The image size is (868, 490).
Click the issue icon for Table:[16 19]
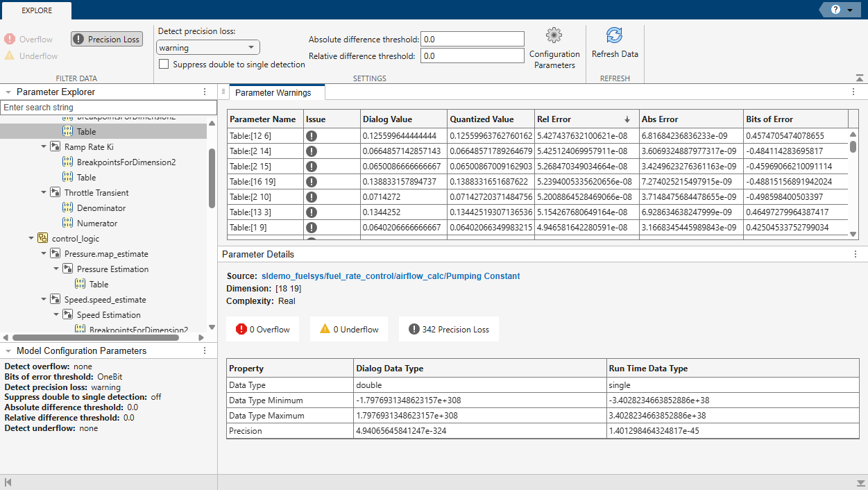pos(312,182)
